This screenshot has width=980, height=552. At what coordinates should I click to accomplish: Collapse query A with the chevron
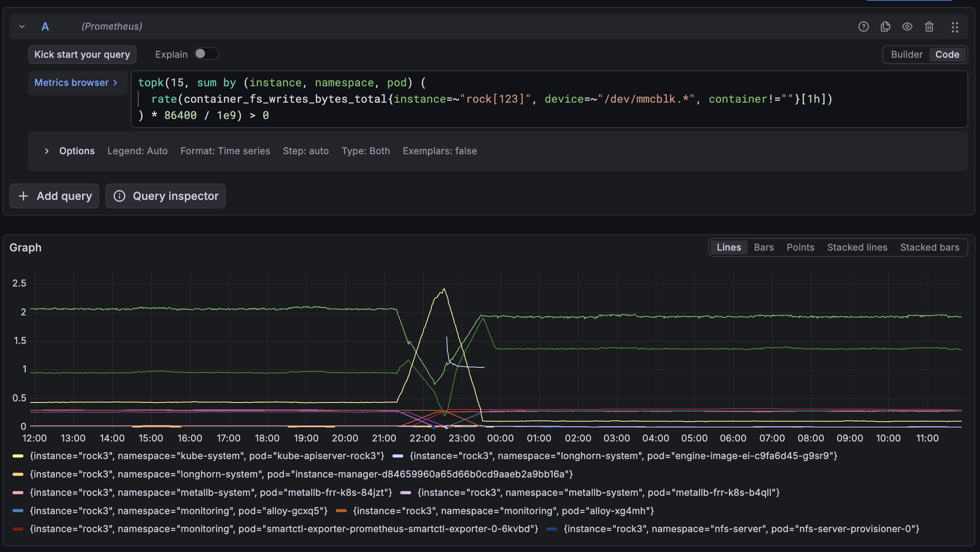pyautogui.click(x=22, y=27)
